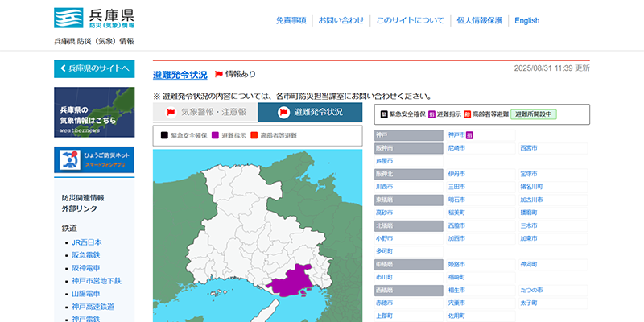Select 三田市 in the city list

coord(456,187)
